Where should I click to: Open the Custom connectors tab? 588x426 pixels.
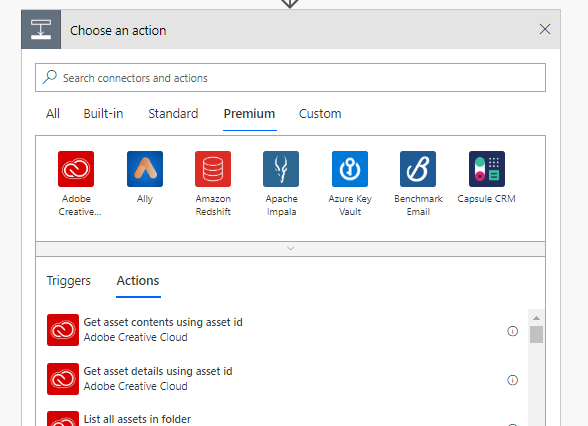pyautogui.click(x=320, y=114)
